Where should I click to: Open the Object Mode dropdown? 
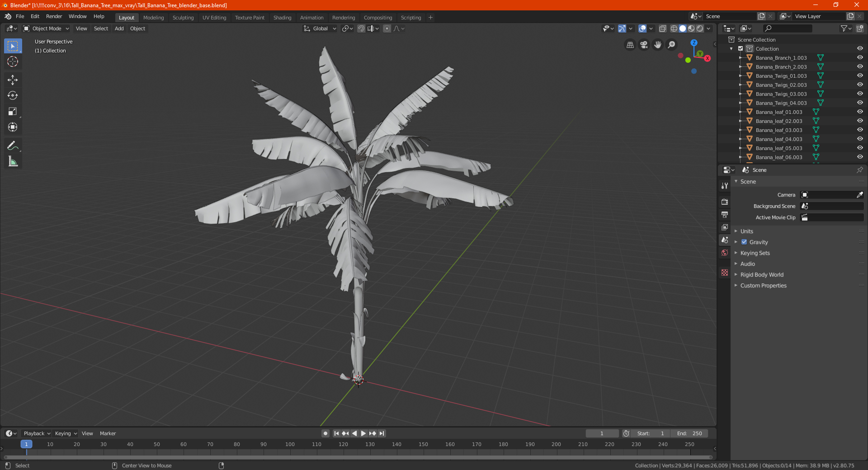coord(46,28)
